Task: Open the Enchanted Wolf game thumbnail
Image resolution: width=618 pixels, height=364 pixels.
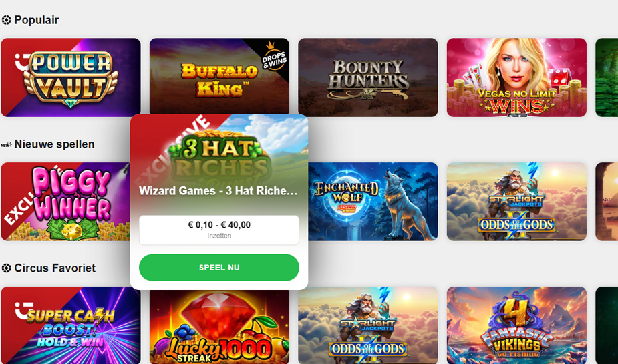Action: [x=373, y=201]
